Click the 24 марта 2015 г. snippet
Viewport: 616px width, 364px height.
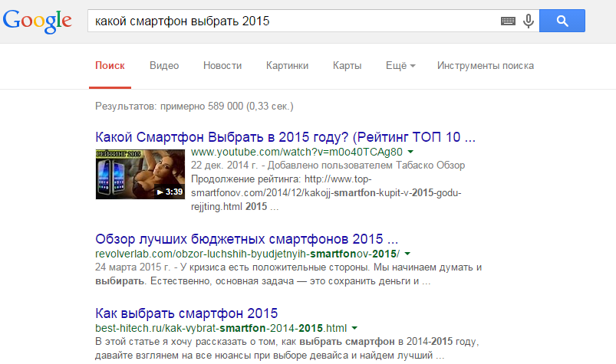coord(288,274)
